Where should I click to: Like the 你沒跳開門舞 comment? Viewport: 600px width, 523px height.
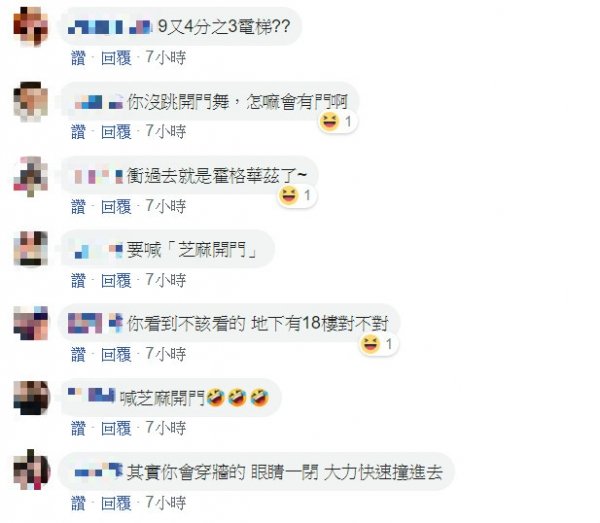[x=78, y=132]
